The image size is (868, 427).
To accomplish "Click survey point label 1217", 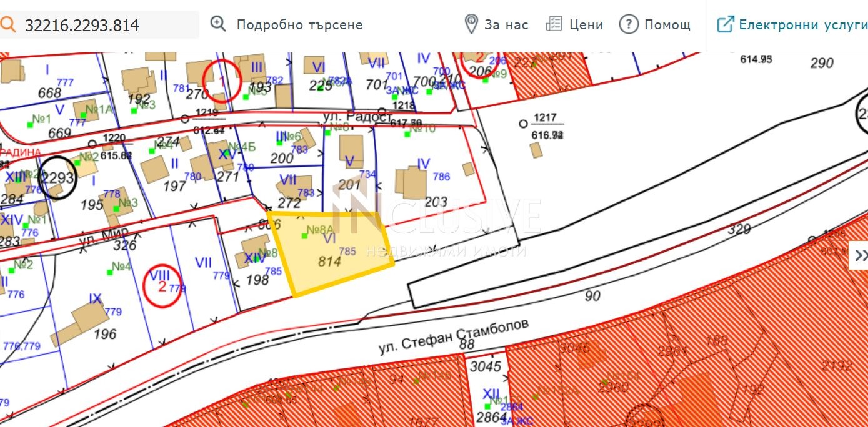I will pos(545,117).
